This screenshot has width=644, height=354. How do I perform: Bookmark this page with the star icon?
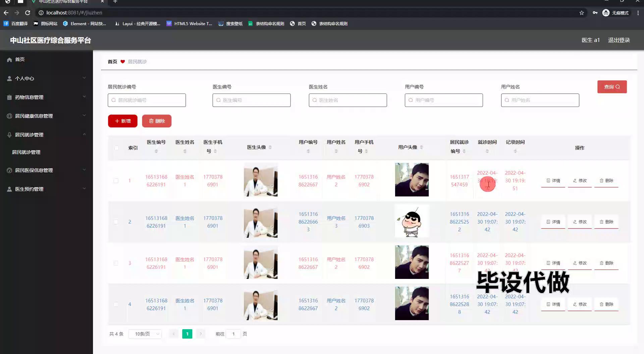tap(582, 13)
